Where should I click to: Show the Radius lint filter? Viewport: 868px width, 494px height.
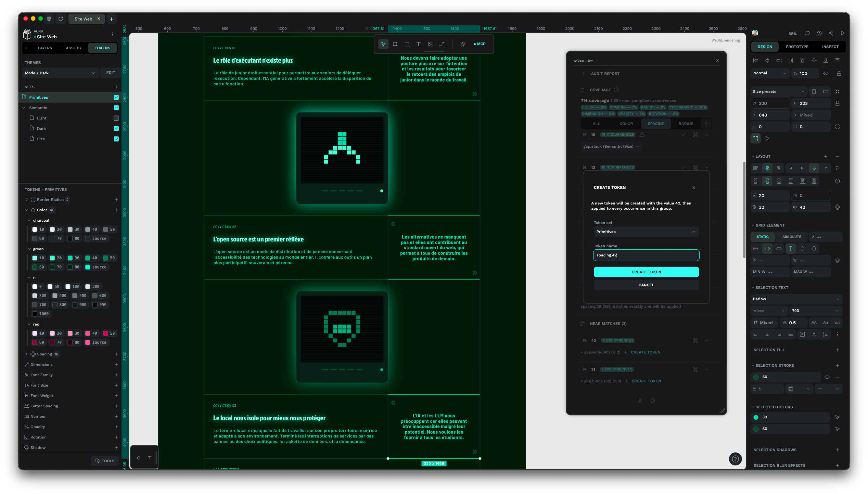[x=686, y=124]
